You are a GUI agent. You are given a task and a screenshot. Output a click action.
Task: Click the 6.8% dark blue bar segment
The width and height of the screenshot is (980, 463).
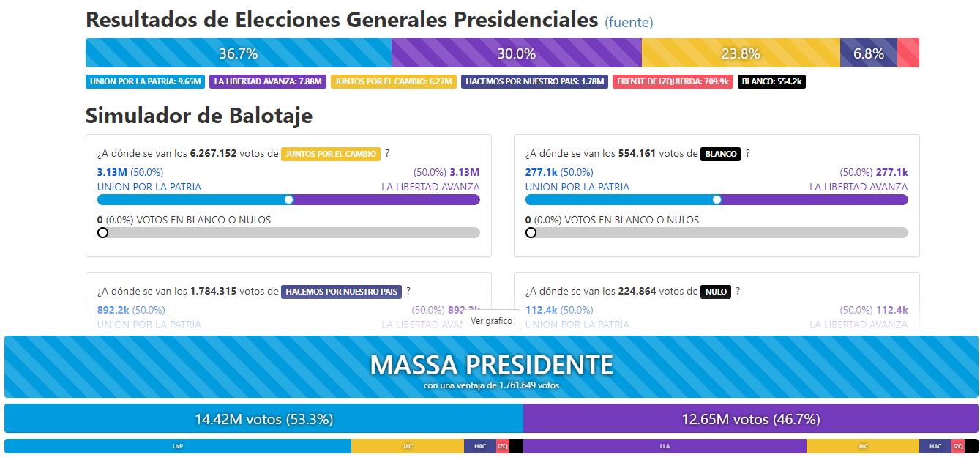click(869, 53)
